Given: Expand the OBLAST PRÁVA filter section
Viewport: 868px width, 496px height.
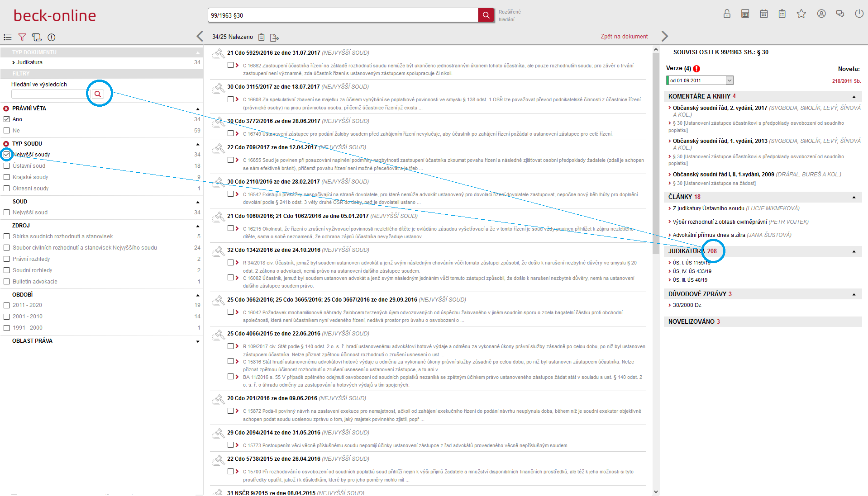Looking at the screenshot, I should pos(197,341).
